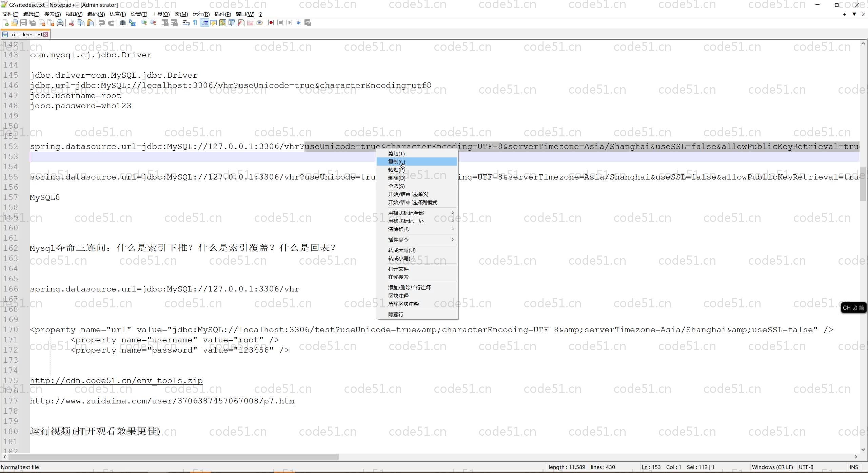Open Find with the binoculars icon

123,23
